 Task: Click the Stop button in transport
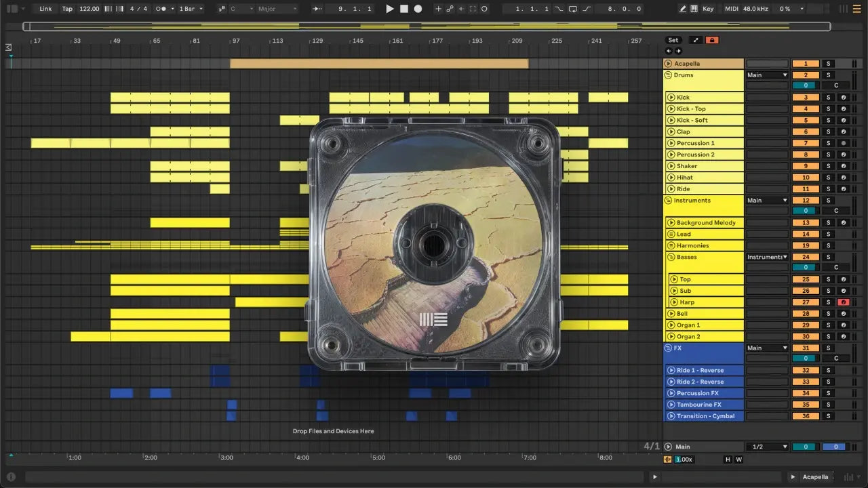[404, 9]
